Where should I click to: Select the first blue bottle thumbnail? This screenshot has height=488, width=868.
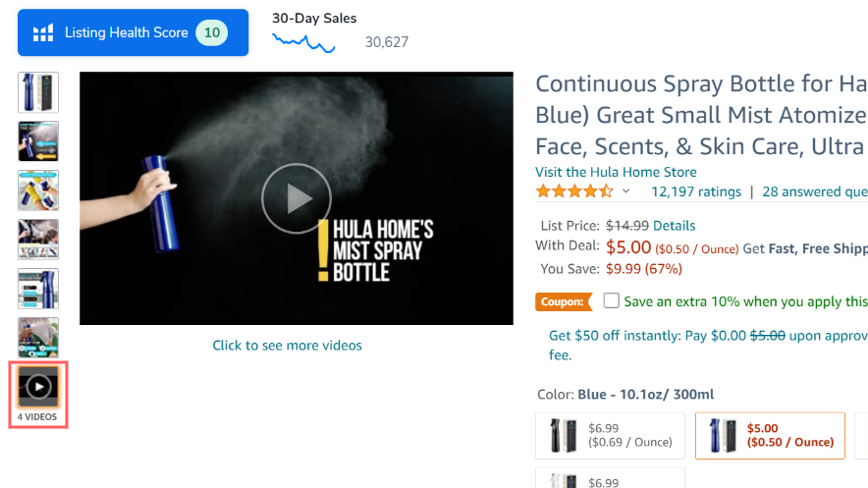38,92
